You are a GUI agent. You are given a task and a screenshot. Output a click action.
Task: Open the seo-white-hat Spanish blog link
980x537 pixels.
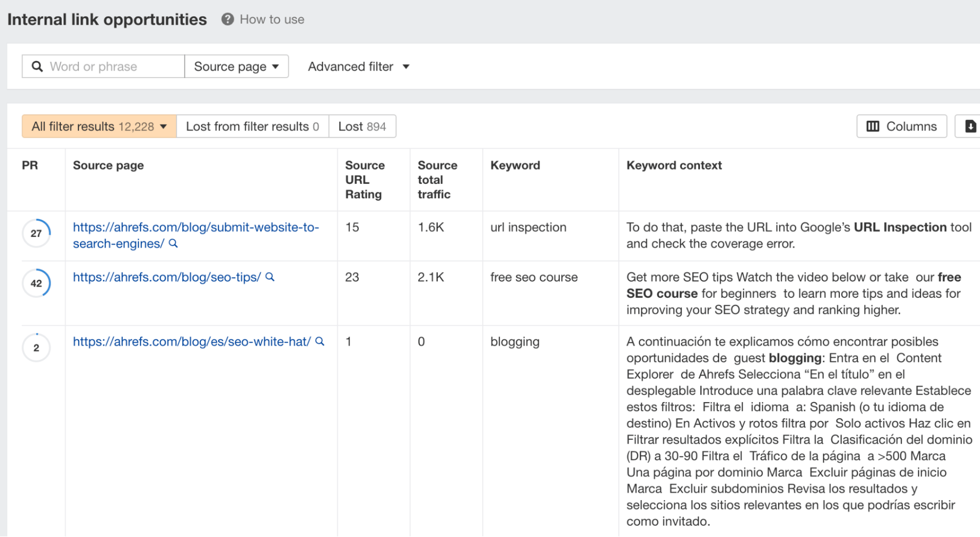(191, 341)
